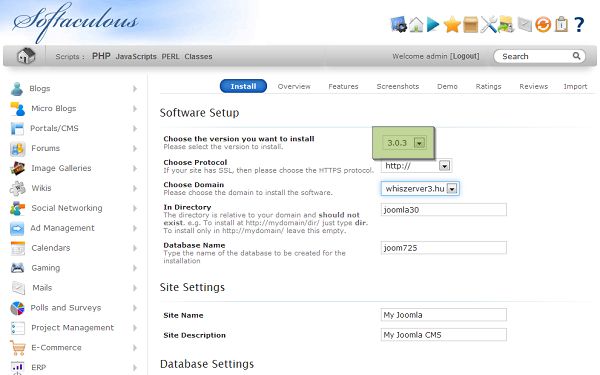Click the Gaming controller icon

pyautogui.click(x=18, y=268)
